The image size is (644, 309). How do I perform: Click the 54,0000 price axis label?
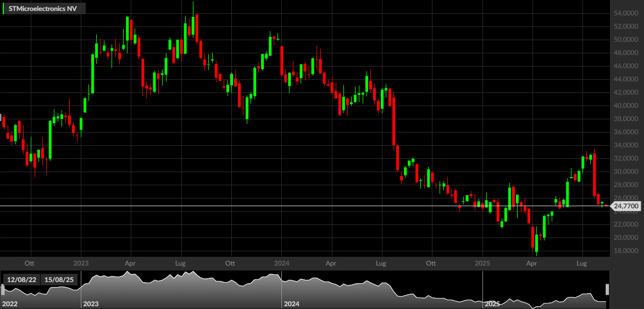pos(626,14)
